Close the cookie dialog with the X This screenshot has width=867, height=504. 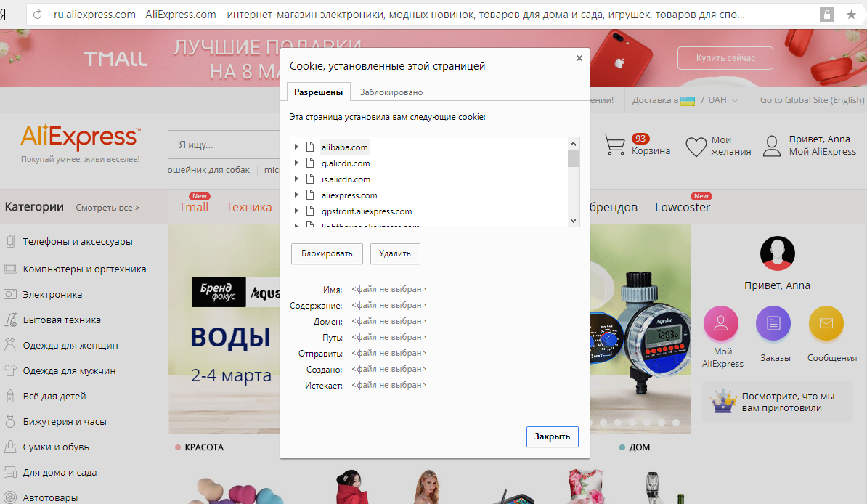pyautogui.click(x=579, y=58)
